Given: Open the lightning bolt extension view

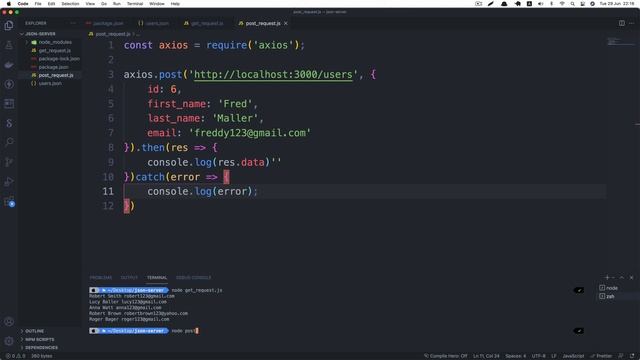Looking at the screenshot, I should tap(9, 84).
